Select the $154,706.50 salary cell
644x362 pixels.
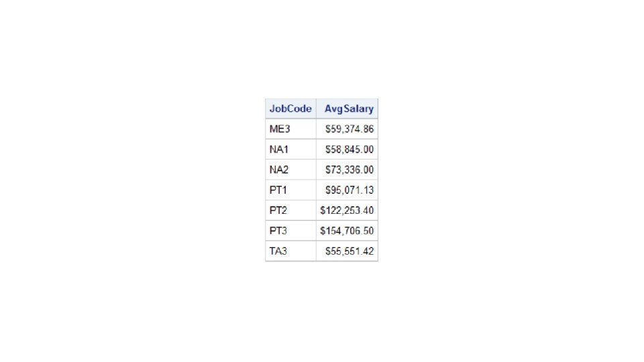coord(347,231)
